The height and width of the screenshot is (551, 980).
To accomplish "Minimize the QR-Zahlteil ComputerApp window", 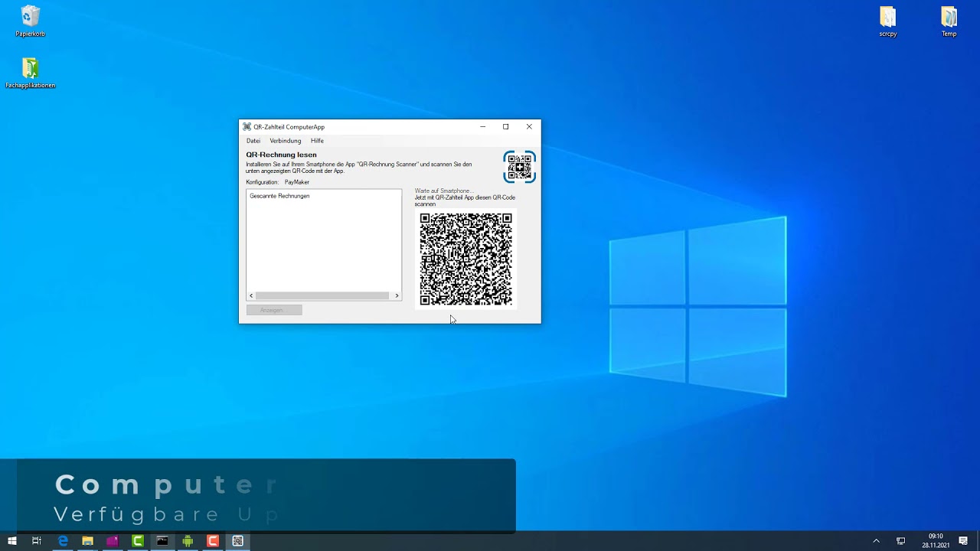I will coord(482,127).
